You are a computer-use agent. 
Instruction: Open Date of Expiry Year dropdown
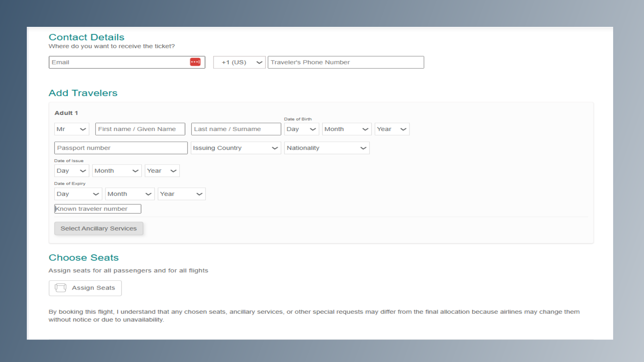[181, 194]
